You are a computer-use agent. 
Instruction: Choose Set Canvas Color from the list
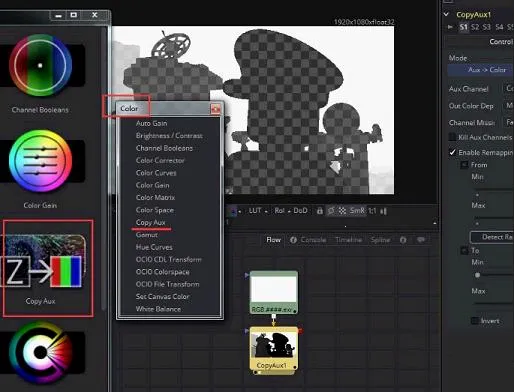pyautogui.click(x=162, y=296)
